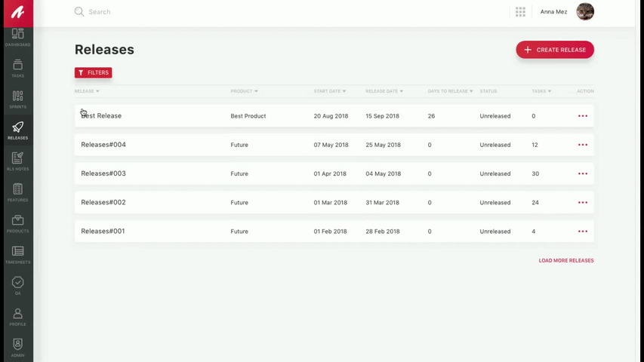Sort by the Product column

[x=244, y=91]
